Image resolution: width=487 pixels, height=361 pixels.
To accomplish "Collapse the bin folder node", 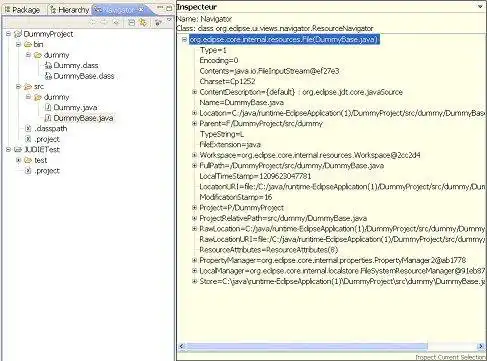I will (18, 44).
